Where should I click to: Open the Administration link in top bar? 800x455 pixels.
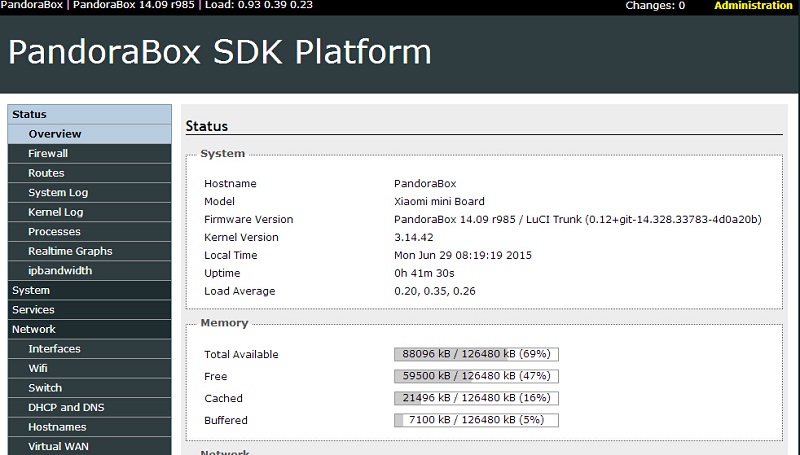(753, 6)
